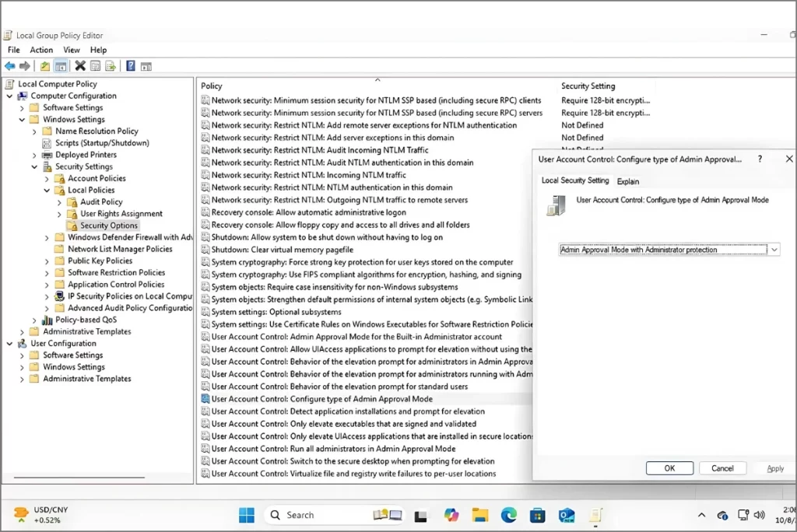Open the View menu
This screenshot has width=797, height=532.
point(71,50)
